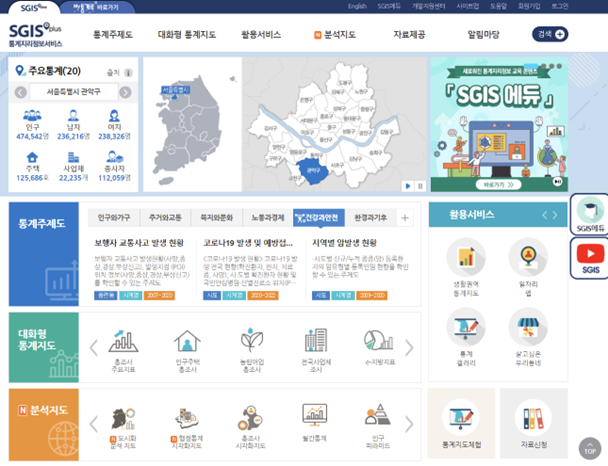Select the 복지와문화 tab
The width and height of the screenshot is (608, 466).
tap(216, 217)
